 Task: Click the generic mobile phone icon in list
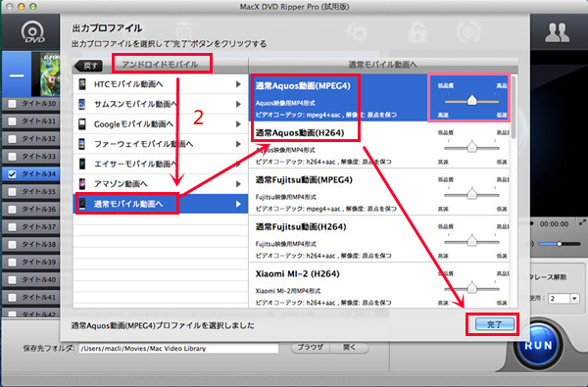click(x=82, y=204)
